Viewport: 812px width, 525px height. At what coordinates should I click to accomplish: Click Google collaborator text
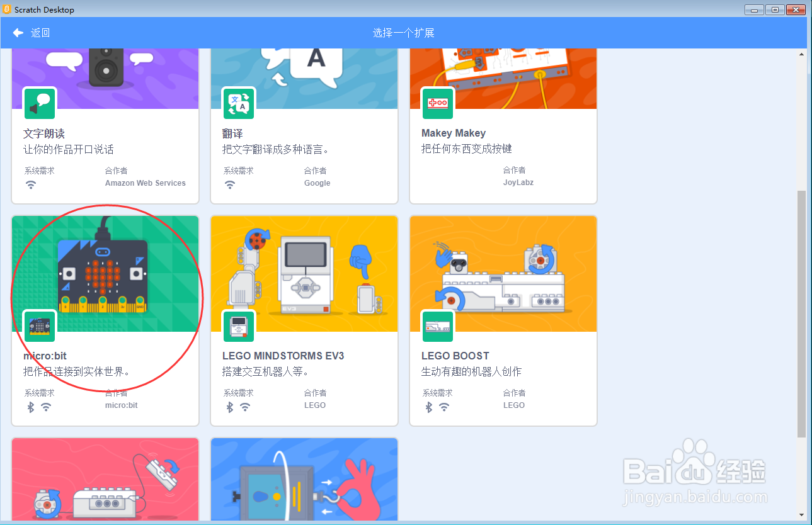[x=317, y=183]
